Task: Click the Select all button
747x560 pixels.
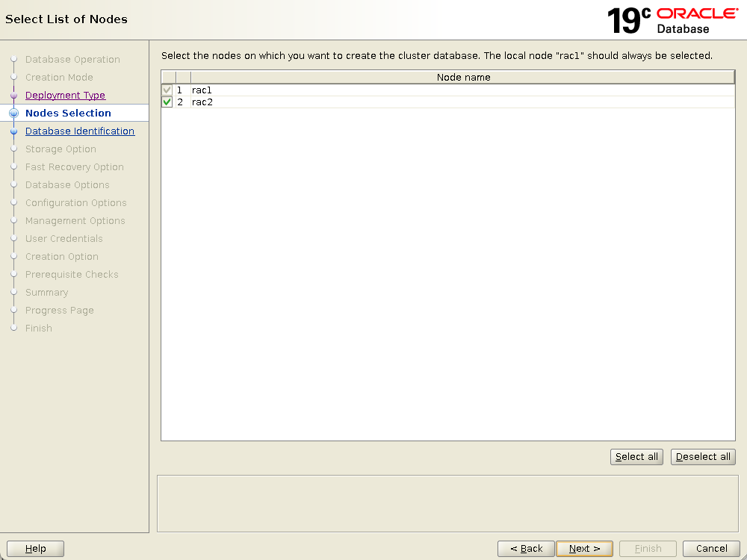Action: 636,457
